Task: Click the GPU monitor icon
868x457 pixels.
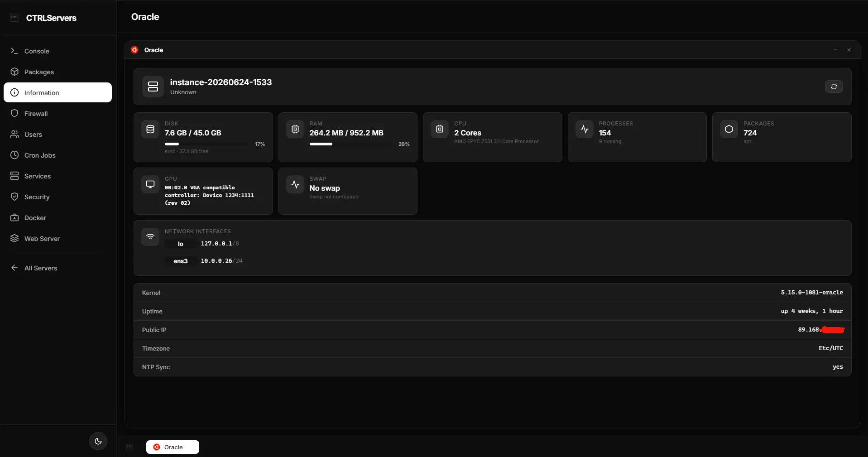Action: pos(150,185)
